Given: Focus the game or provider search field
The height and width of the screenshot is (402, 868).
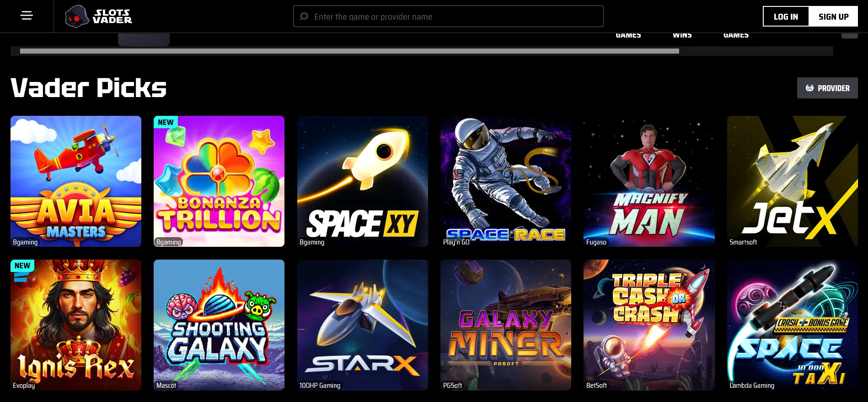Looking at the screenshot, I should 448,16.
